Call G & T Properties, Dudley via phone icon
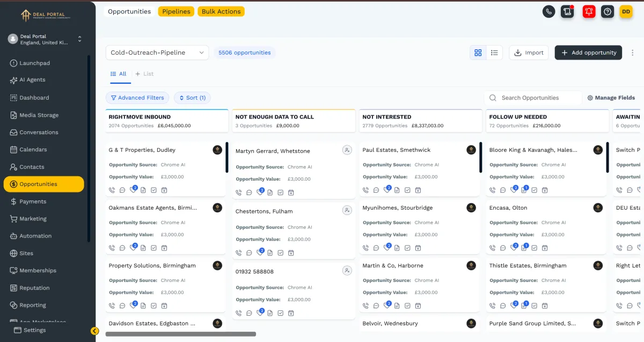 click(112, 190)
